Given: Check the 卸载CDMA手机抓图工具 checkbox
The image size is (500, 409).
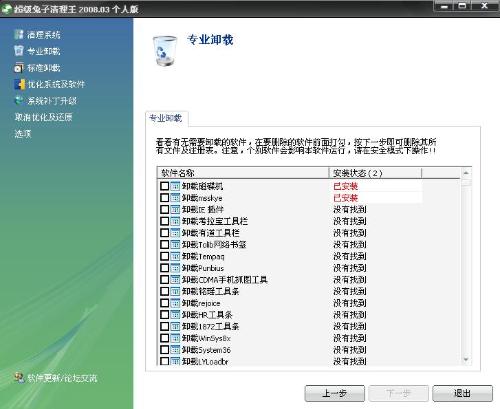Looking at the screenshot, I should 164,279.
